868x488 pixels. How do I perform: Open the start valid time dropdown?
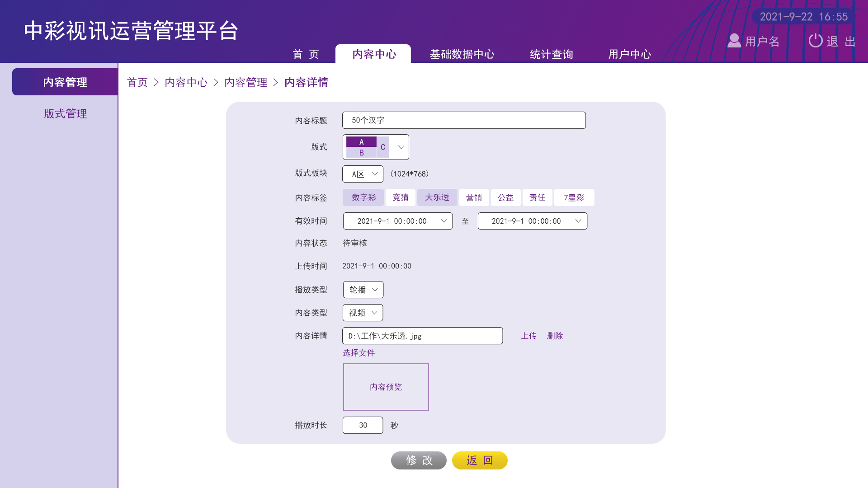coord(398,221)
